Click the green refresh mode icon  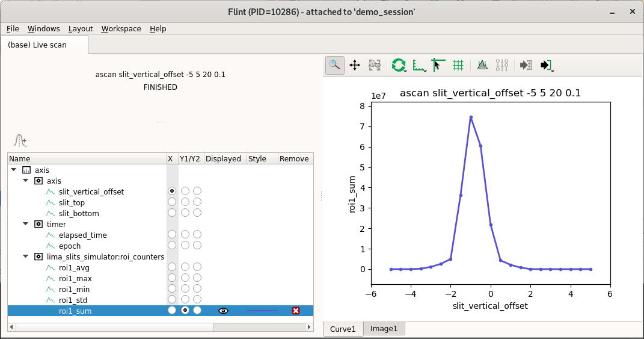pos(398,65)
